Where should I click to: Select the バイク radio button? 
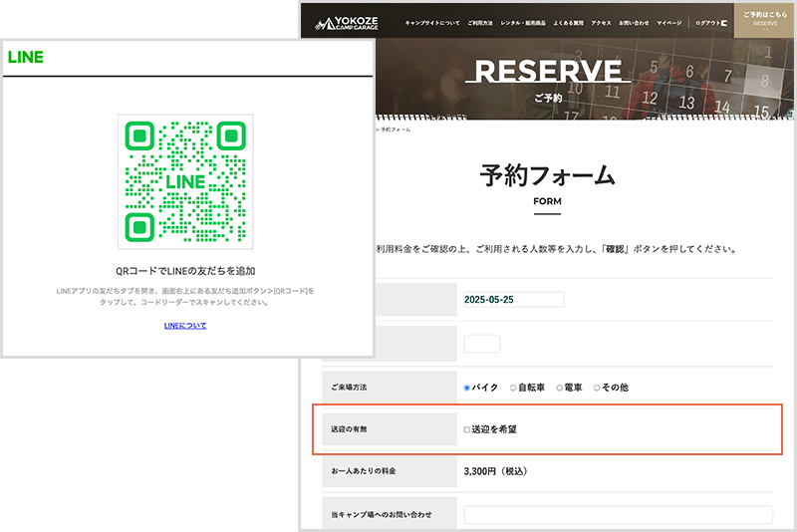[x=466, y=388]
